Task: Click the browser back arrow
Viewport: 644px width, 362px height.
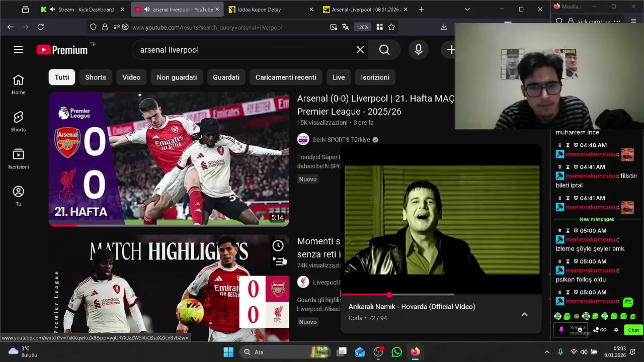Action: coord(11,27)
